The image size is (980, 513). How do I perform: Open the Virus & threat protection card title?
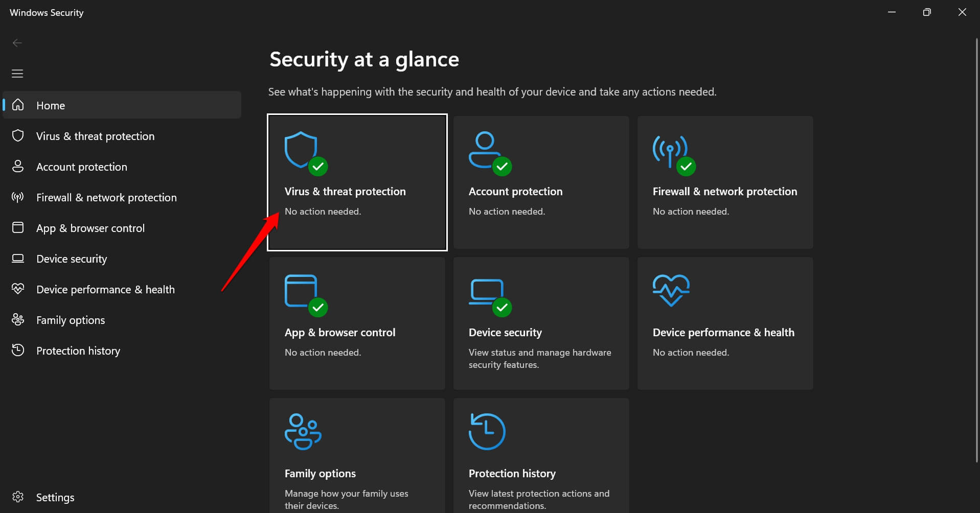point(345,192)
